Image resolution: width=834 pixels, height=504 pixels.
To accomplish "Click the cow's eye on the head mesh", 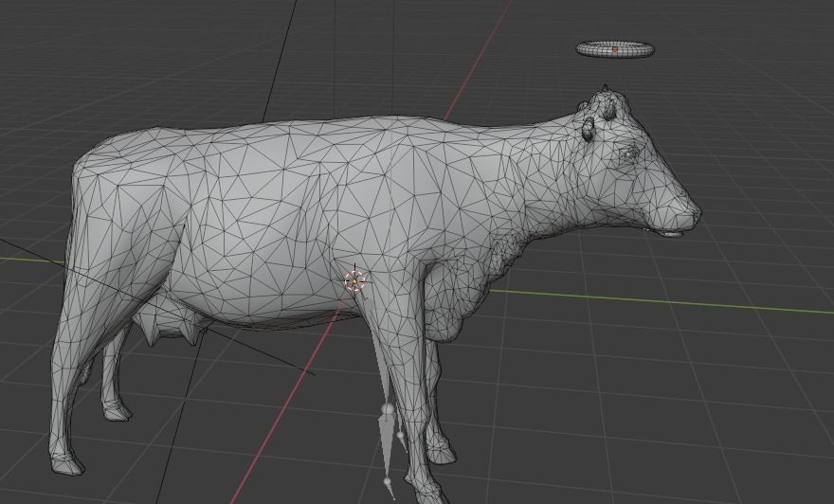I will (x=631, y=152).
